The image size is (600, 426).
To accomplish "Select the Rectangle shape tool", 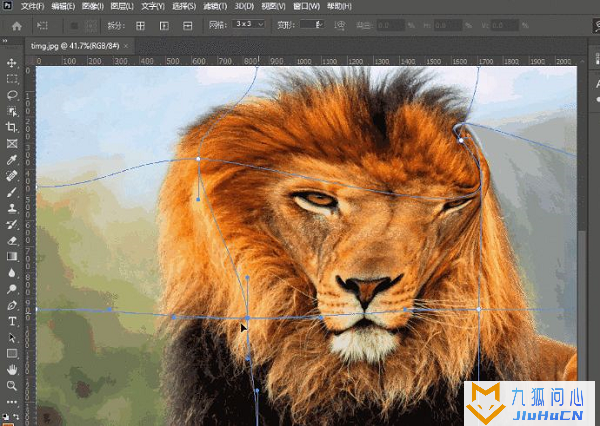I will coord(12,353).
